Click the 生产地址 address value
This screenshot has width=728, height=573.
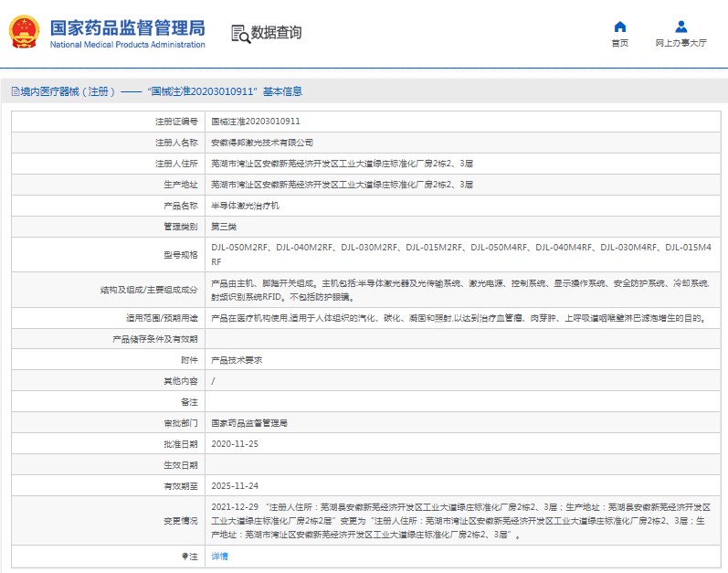click(x=343, y=185)
